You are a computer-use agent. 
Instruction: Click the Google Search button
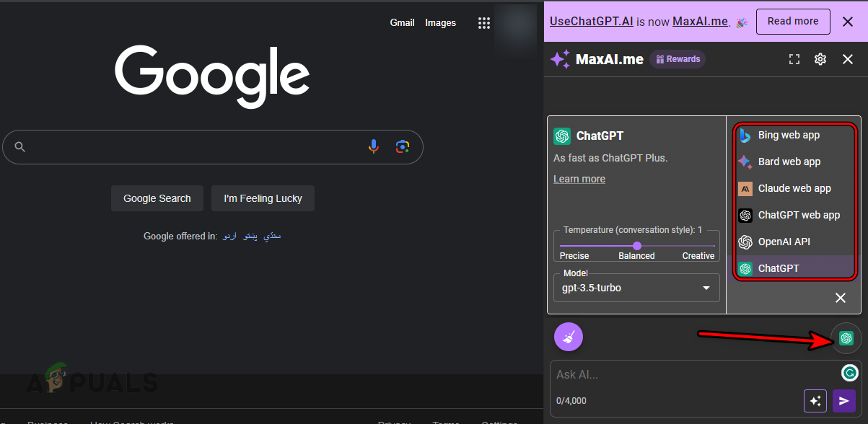pyautogui.click(x=157, y=198)
